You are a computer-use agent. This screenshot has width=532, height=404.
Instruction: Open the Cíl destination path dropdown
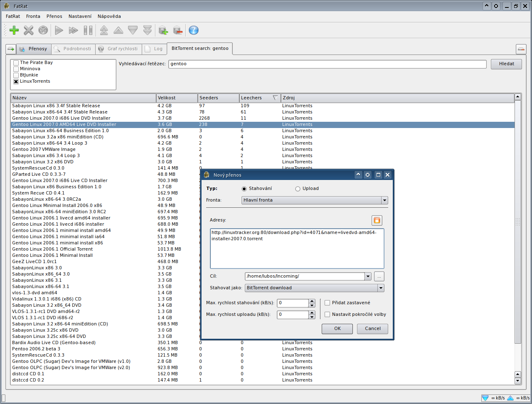pyautogui.click(x=367, y=276)
